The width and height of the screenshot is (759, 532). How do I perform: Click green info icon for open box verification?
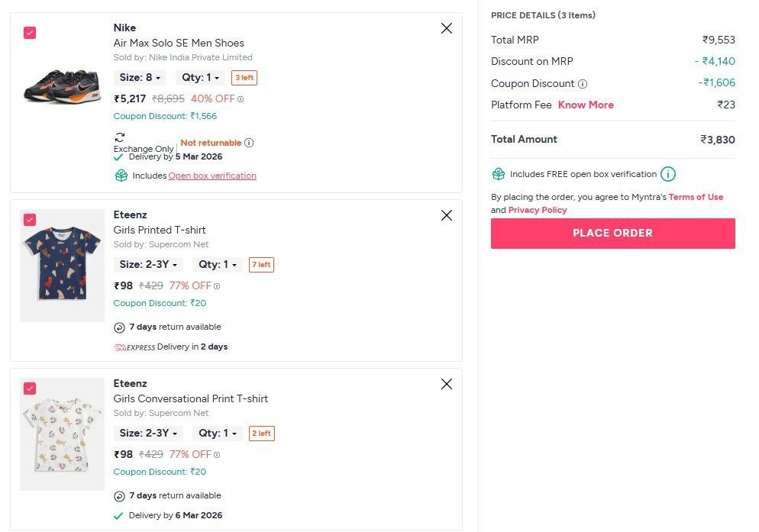(668, 174)
